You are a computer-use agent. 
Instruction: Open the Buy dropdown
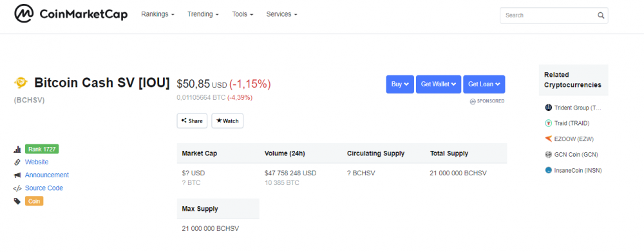(400, 84)
